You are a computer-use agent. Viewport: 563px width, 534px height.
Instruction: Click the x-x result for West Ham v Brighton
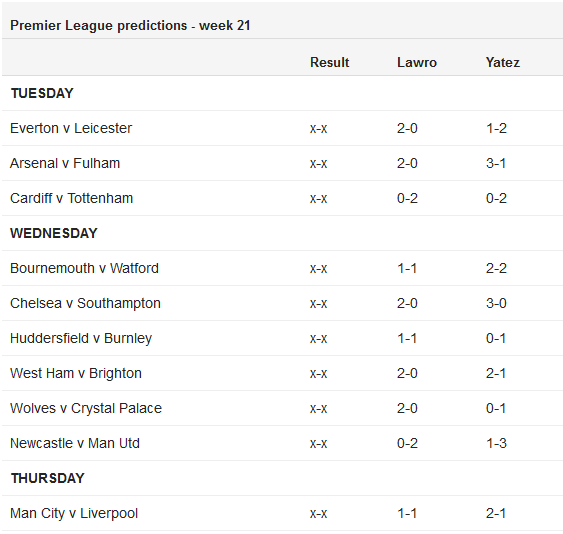[x=318, y=374]
